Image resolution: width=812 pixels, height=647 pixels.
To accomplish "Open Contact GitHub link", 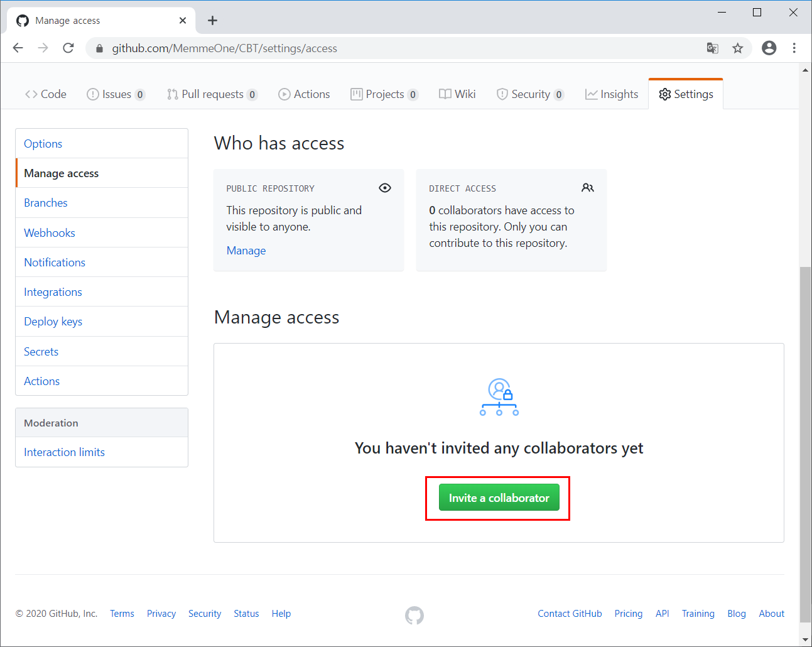I will pyautogui.click(x=570, y=614).
